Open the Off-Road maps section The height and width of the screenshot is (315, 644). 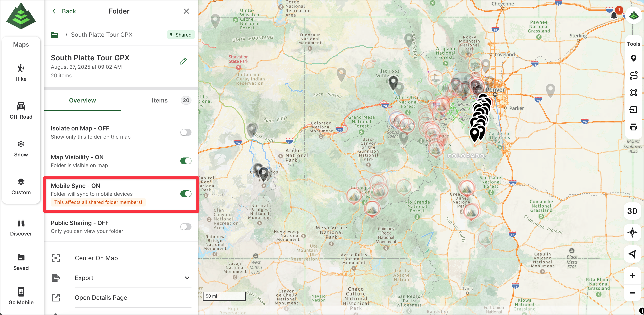21,110
